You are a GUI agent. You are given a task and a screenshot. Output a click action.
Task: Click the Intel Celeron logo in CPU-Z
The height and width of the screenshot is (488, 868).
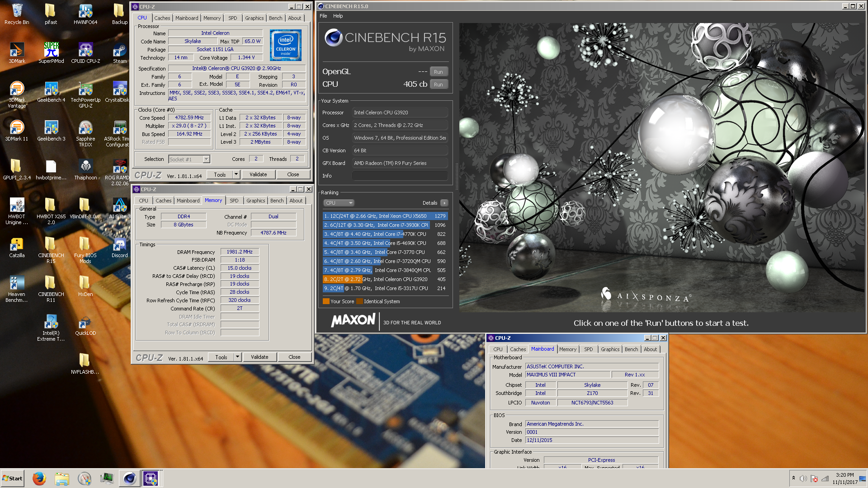tap(286, 45)
